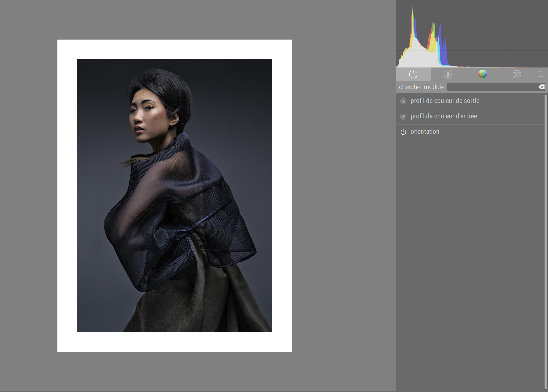This screenshot has width=548, height=392.
Task: Select the active modules tab with power icon
Action: [413, 74]
